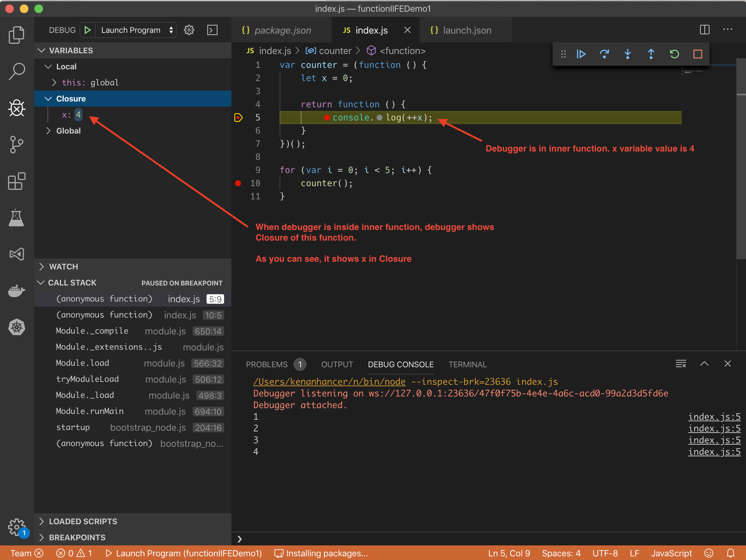
Task: Switch to the TERMINAL panel tab
Action: pyautogui.click(x=467, y=364)
